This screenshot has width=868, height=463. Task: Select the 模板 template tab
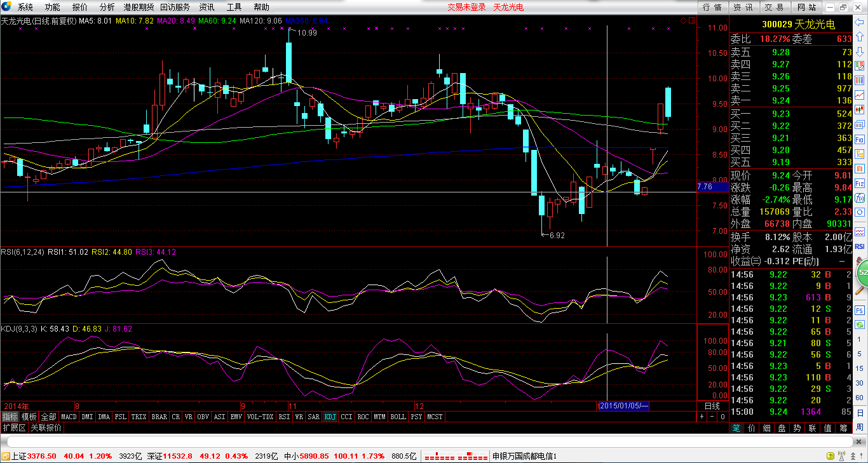29,417
